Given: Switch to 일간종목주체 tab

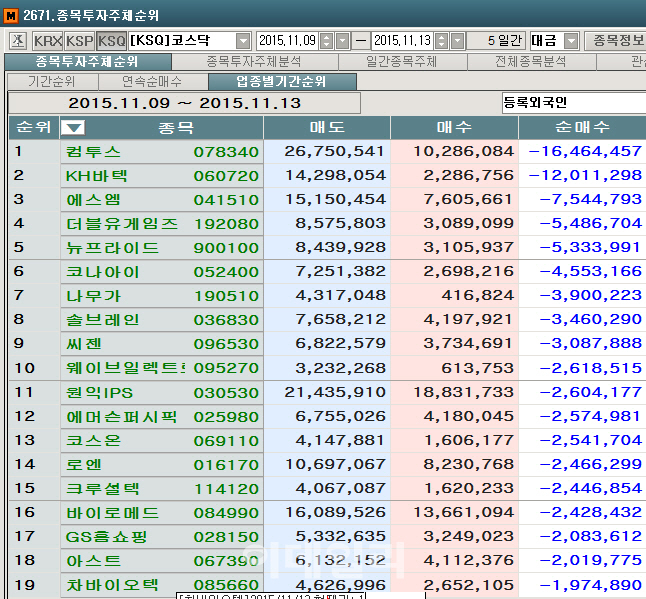Looking at the screenshot, I should pyautogui.click(x=402, y=62).
